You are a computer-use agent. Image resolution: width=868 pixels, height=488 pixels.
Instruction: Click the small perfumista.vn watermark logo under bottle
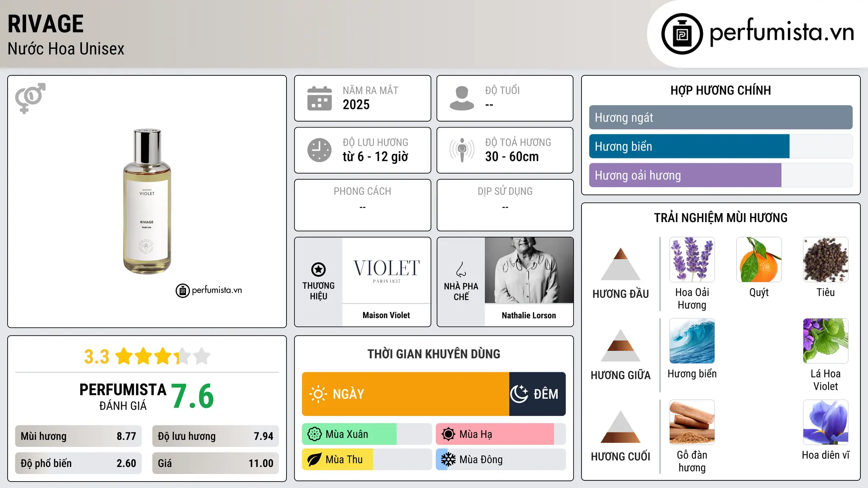[x=209, y=291]
